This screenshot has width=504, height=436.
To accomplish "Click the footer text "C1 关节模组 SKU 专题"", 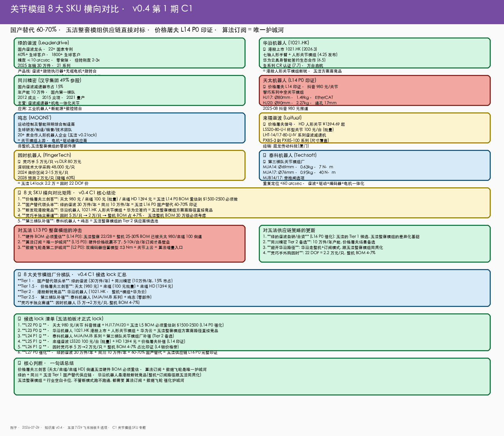I will point(129,427).
